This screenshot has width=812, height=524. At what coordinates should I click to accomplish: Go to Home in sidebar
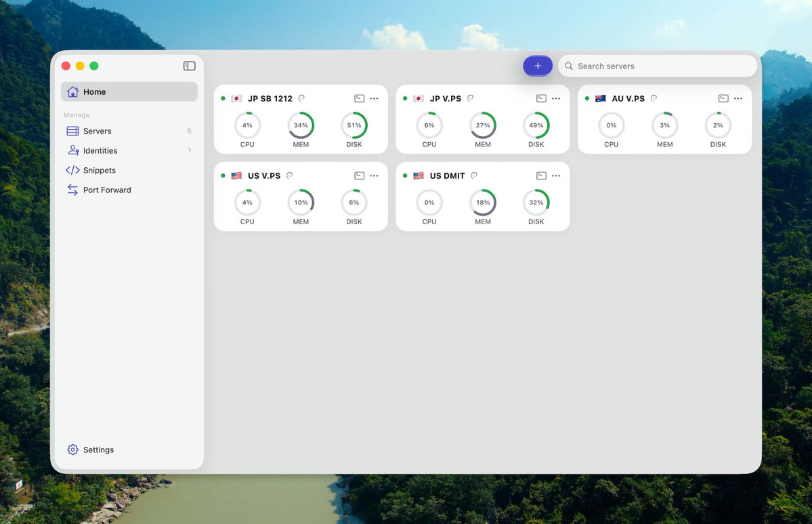pyautogui.click(x=129, y=91)
